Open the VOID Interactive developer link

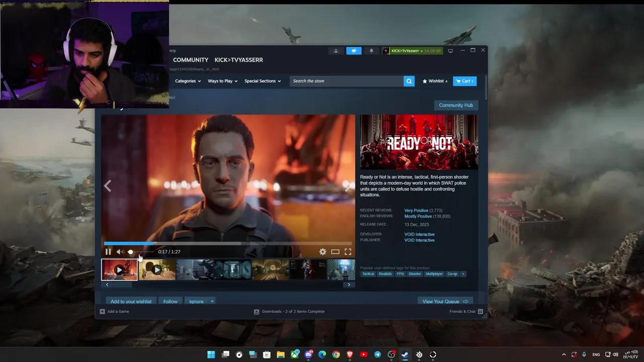(419, 234)
